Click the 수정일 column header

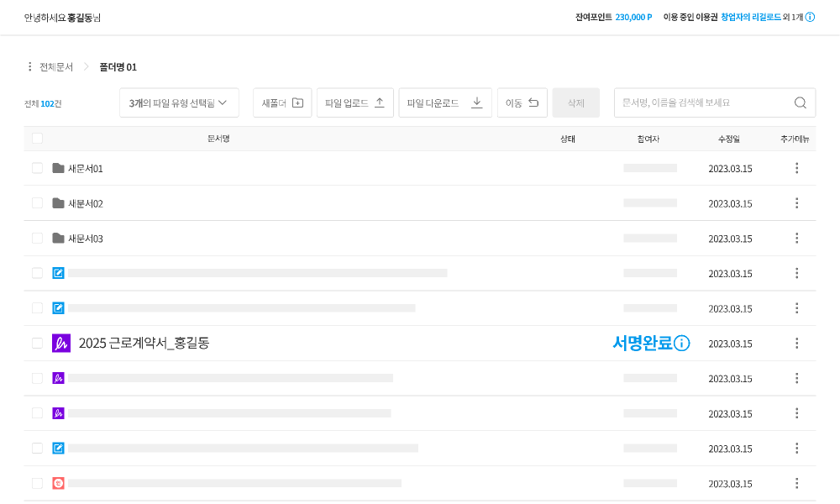coord(729,139)
